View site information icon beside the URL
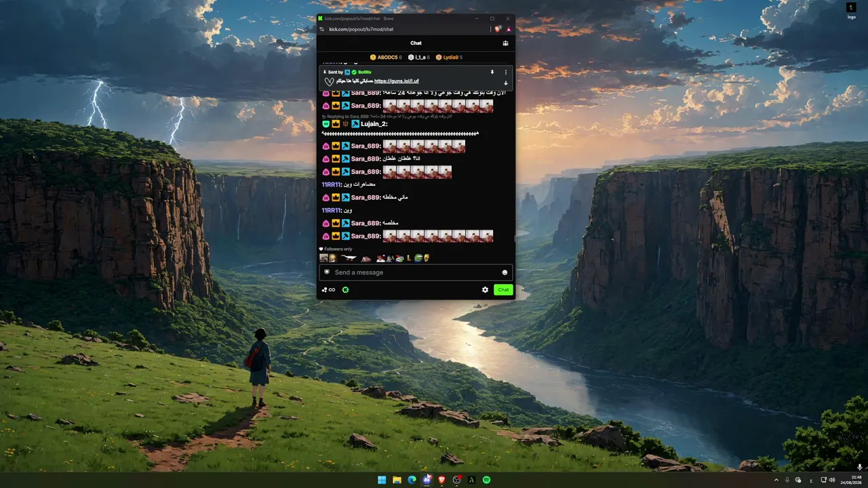The width and height of the screenshot is (868, 488). tap(321, 29)
